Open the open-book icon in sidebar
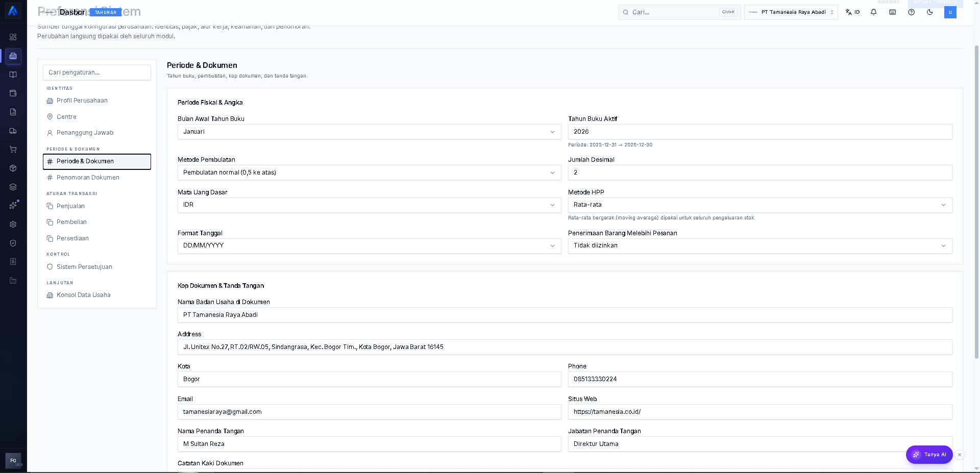The image size is (980, 473). (13, 74)
